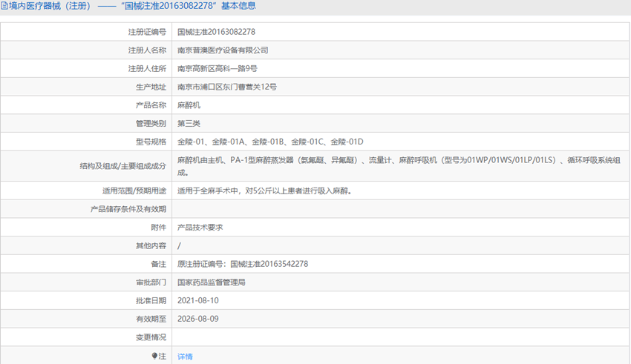Select address 南京高新区高科一路9号
Image resolution: width=631 pixels, height=364 pixels.
click(218, 69)
